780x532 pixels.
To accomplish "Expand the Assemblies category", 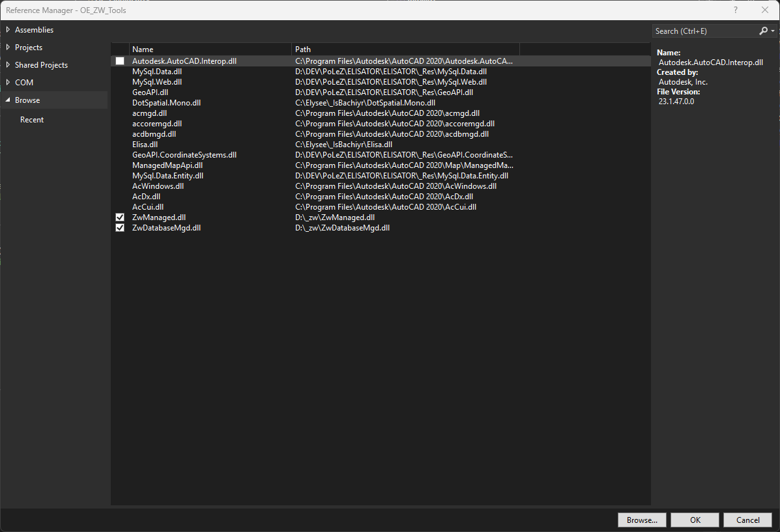I will [8, 30].
